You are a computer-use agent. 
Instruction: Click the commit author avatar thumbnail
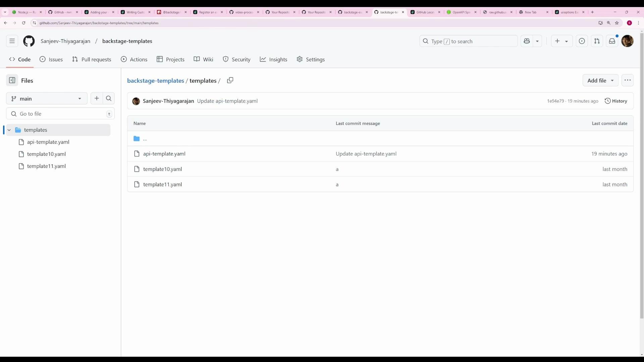[x=136, y=101]
